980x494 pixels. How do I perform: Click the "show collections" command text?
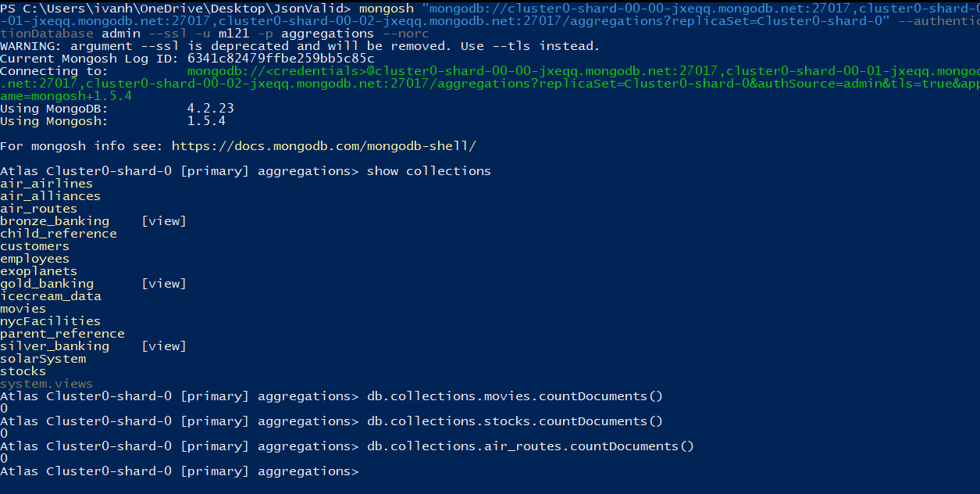(429, 171)
